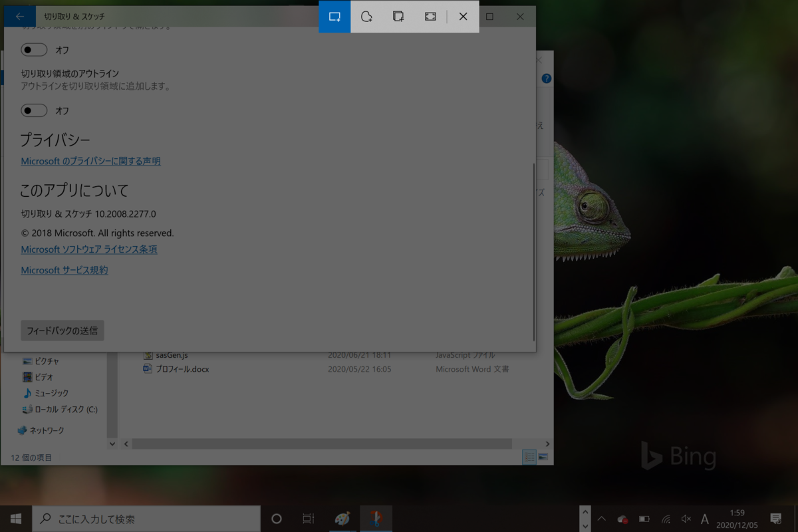Screen dimensions: 798x532
Task: Click the blue Explorer help icon
Action: pos(547,78)
